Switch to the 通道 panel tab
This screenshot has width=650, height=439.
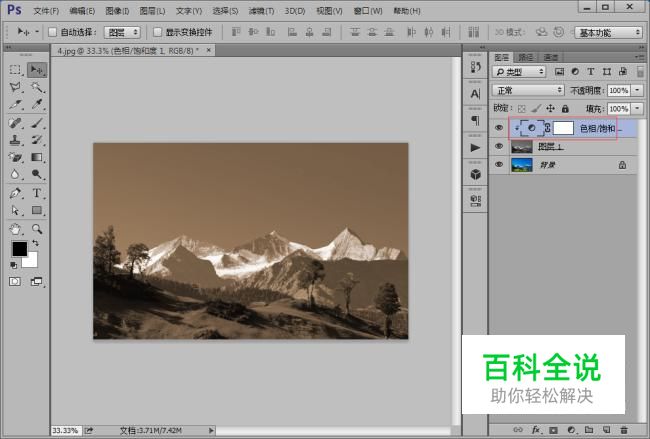(x=551, y=57)
